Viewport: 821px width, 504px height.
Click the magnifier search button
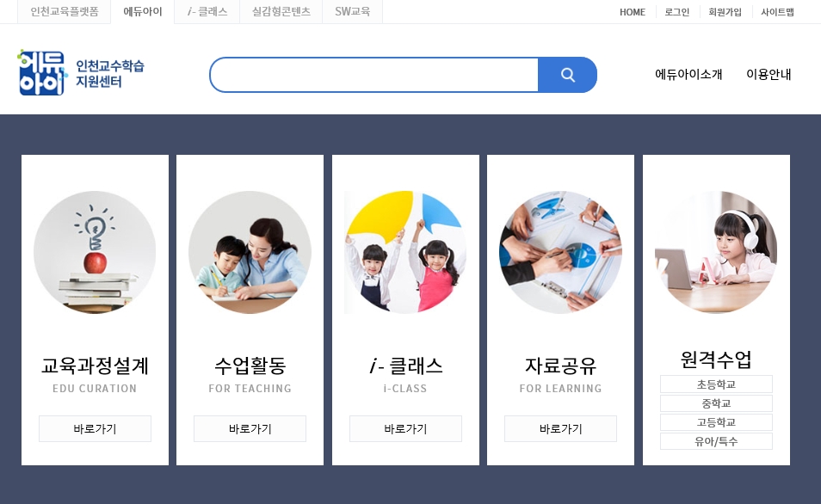pyautogui.click(x=568, y=75)
